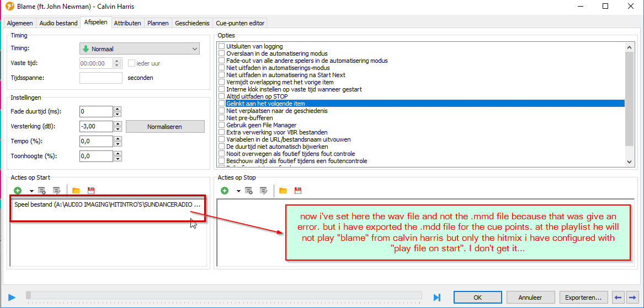Viewport: 644px width, 308px height.
Task: Click the playback position slider track
Action: 221,296
